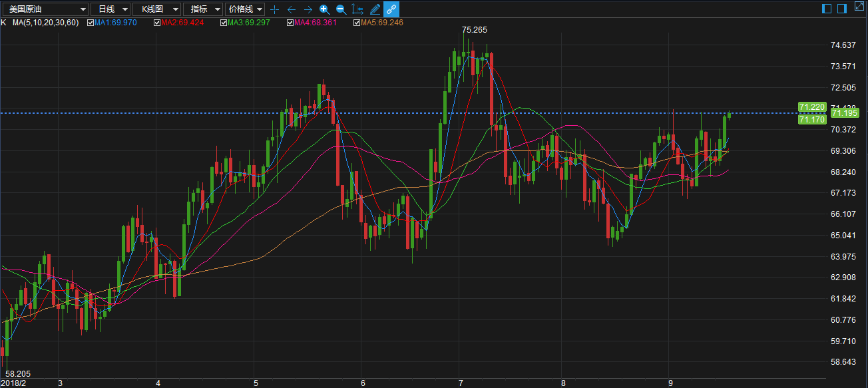Viewport: 868px width, 388px height.
Task: Open the 美国原油 symbol dropdown
Action: coord(45,9)
